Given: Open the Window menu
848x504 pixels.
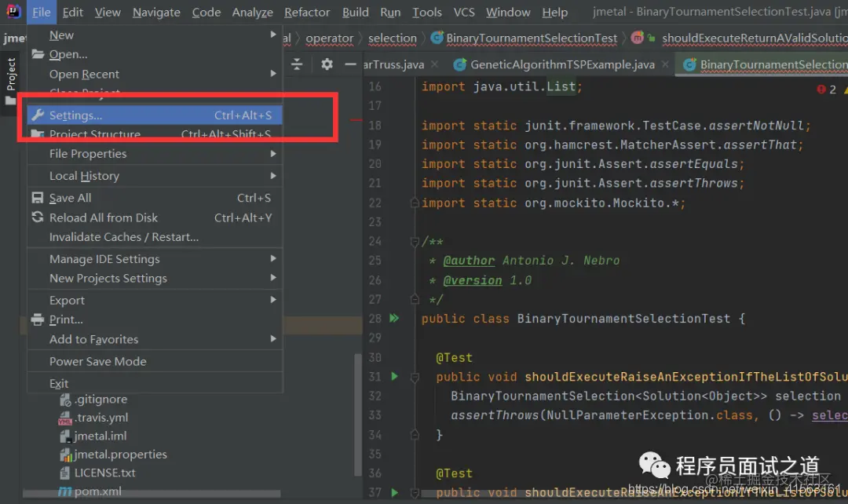Looking at the screenshot, I should (x=508, y=12).
